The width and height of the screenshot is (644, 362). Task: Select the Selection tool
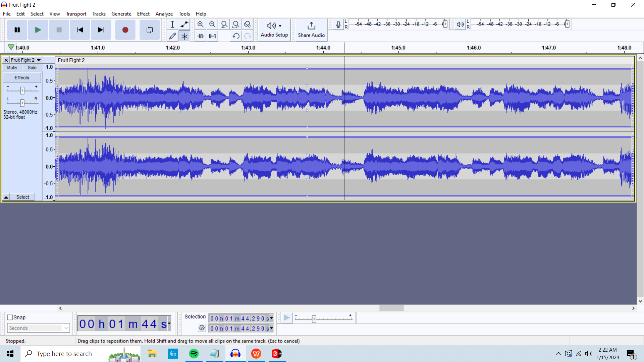coord(172,24)
